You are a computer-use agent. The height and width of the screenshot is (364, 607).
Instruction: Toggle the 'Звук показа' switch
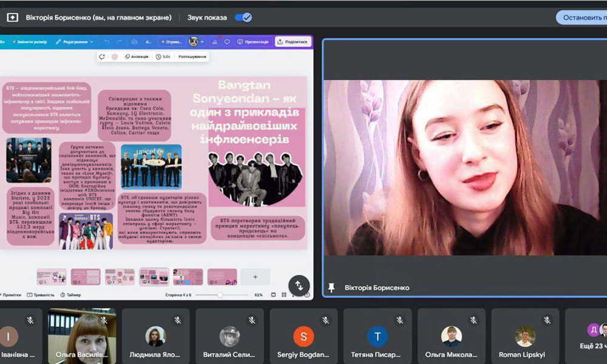coord(243,18)
